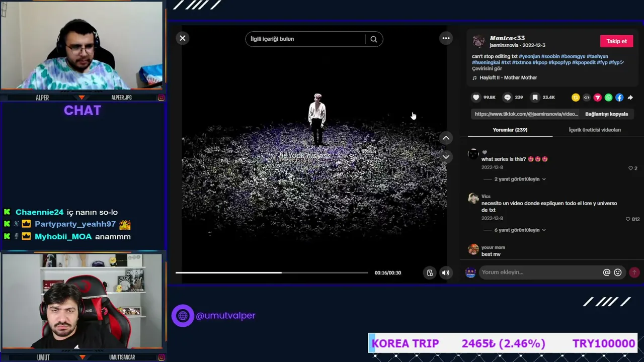Open the Monica<33 profile avatar
This screenshot has height=362, width=644.
(478, 41)
